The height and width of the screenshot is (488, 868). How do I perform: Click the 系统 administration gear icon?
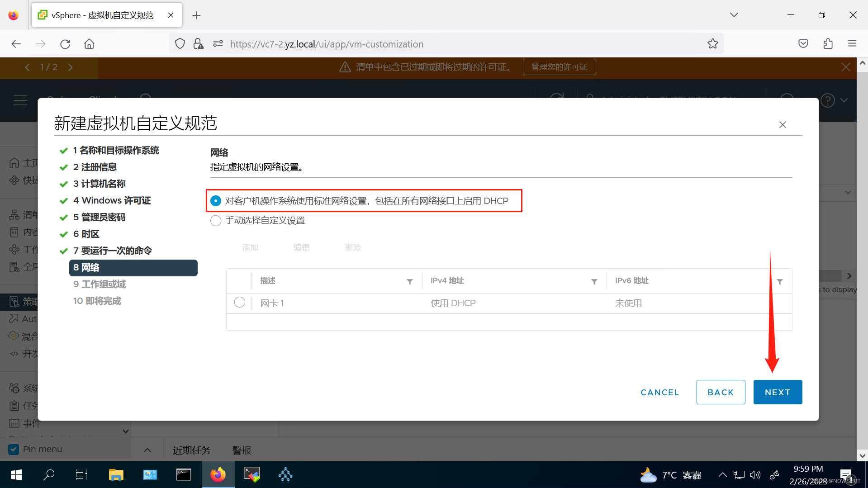coord(14,388)
